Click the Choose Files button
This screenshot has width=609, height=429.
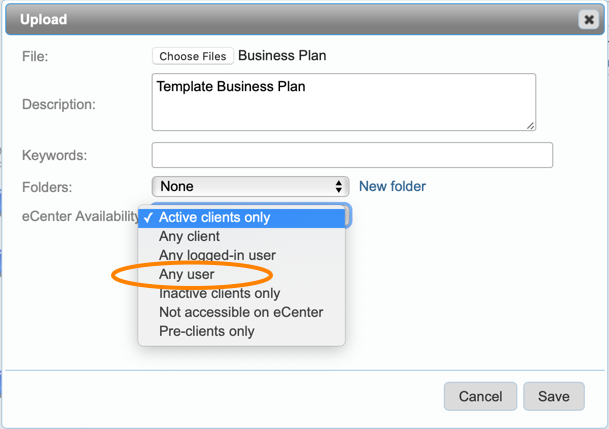193,56
